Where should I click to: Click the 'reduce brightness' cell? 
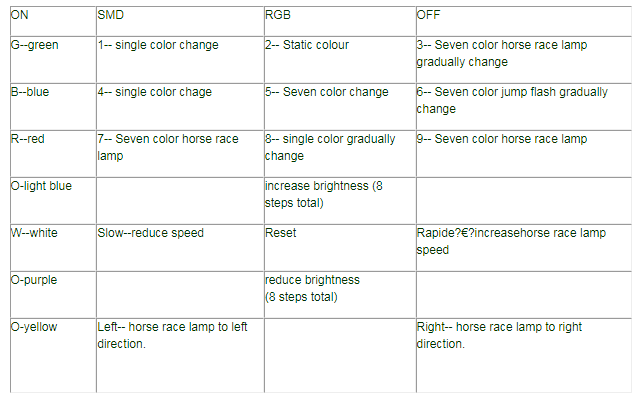[340, 295]
